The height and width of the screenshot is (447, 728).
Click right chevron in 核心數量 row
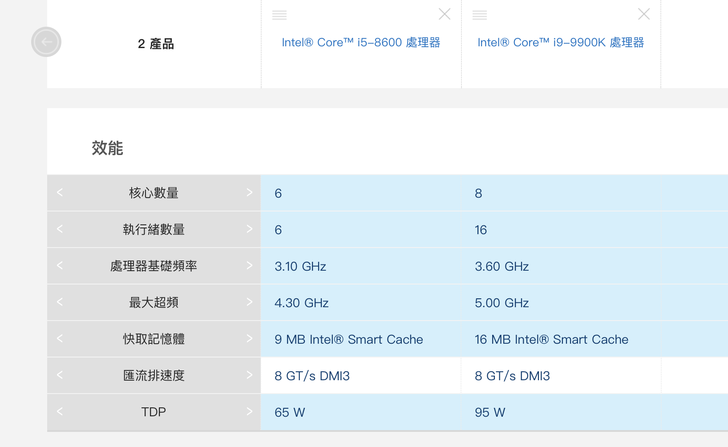coord(249,192)
